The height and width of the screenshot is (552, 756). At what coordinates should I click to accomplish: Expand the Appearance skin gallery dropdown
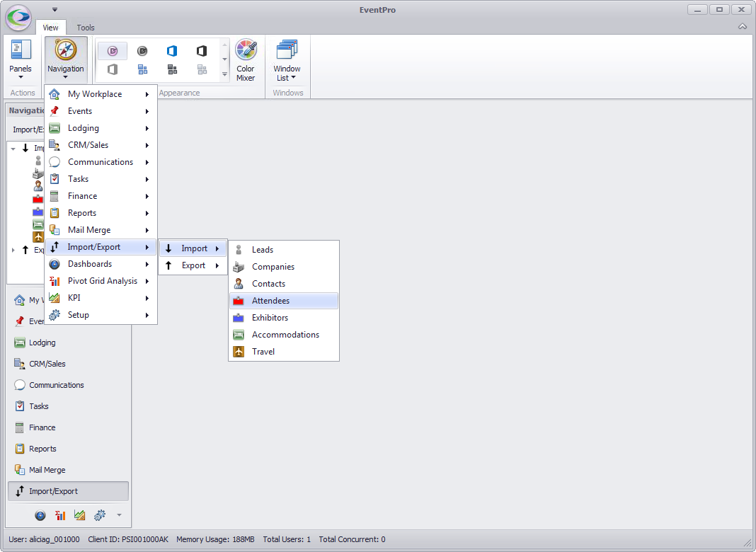224,74
